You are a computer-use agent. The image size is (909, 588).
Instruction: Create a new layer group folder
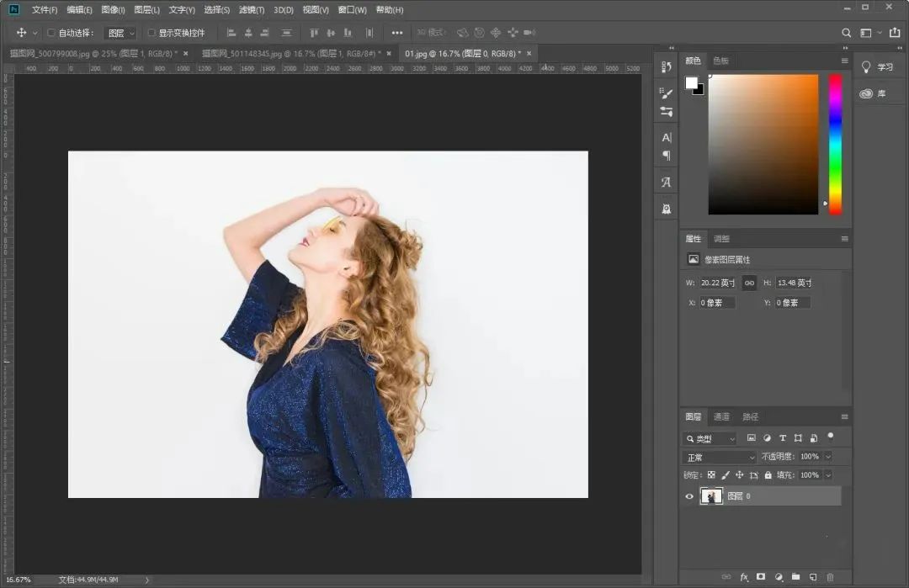[x=795, y=577]
